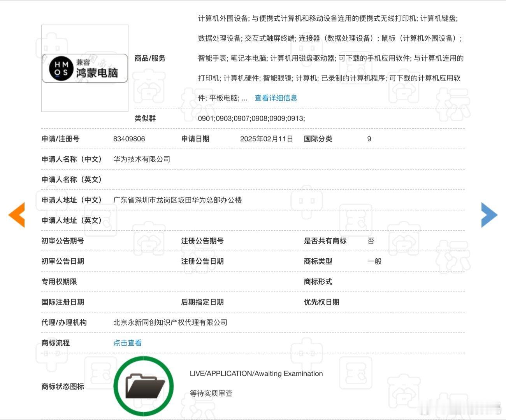
Task: Click goods line starting 智能手表
Action: [x=331, y=58]
